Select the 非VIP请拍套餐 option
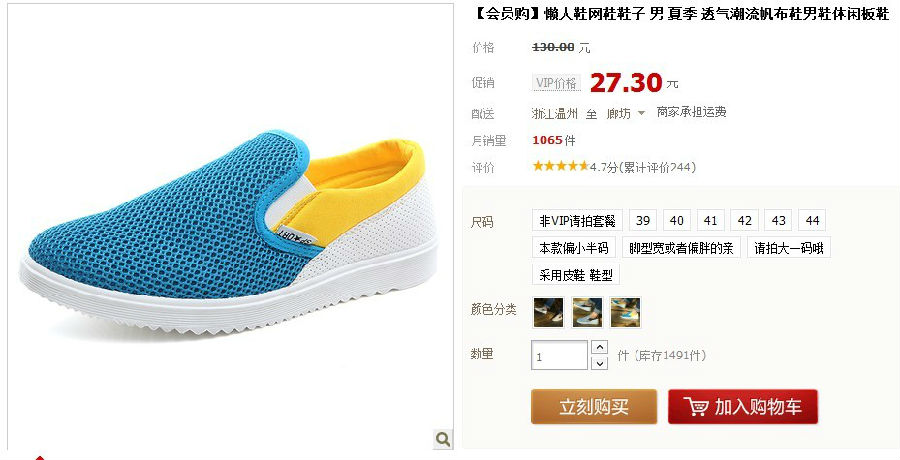Viewport: 900px width, 460px height. coord(577,221)
